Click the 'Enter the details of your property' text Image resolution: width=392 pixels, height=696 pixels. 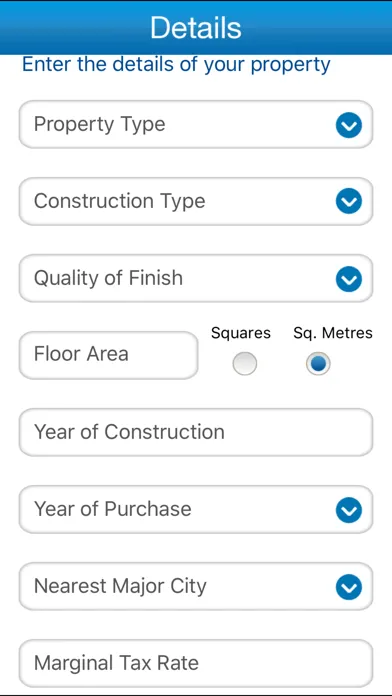click(176, 65)
